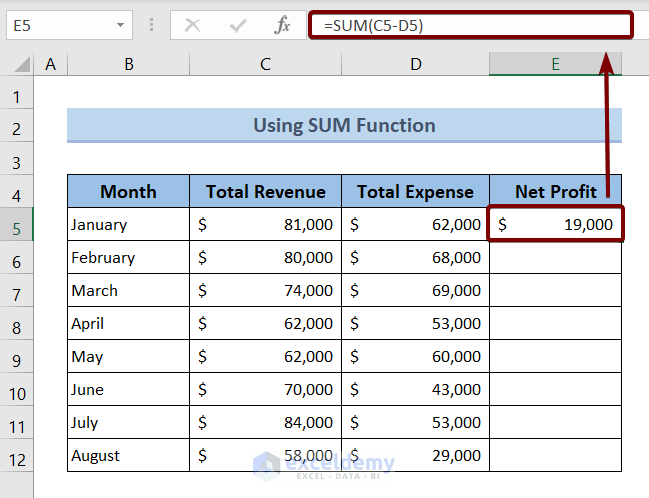The width and height of the screenshot is (649, 498).
Task: Select empty Net Profit cell for February
Action: 555,258
